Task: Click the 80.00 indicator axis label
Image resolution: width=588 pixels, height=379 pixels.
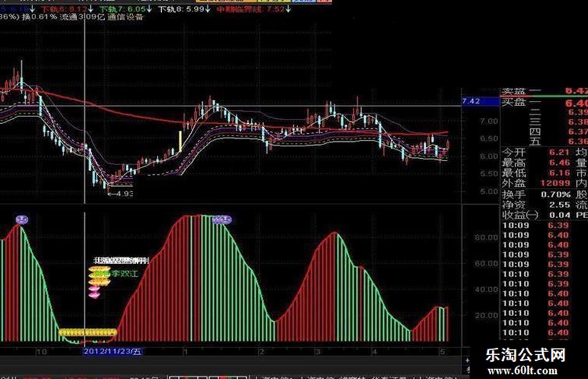Action: point(486,238)
